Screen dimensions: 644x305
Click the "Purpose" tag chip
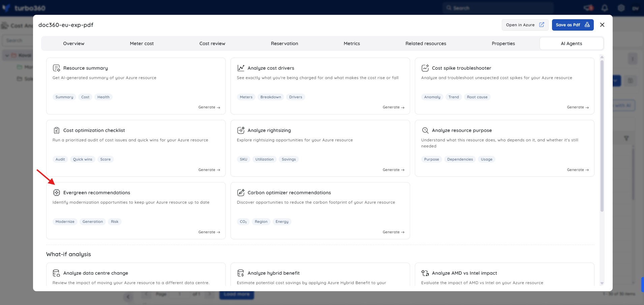click(x=432, y=159)
